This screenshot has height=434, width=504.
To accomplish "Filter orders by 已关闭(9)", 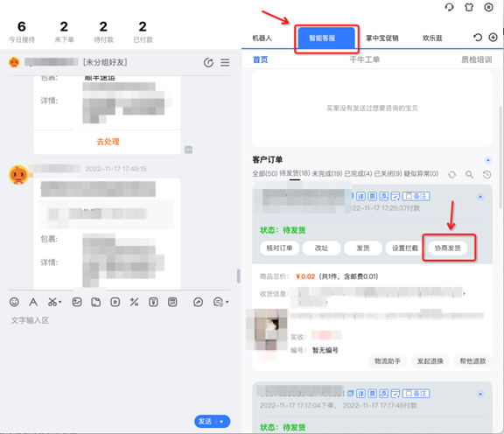I will 388,174.
